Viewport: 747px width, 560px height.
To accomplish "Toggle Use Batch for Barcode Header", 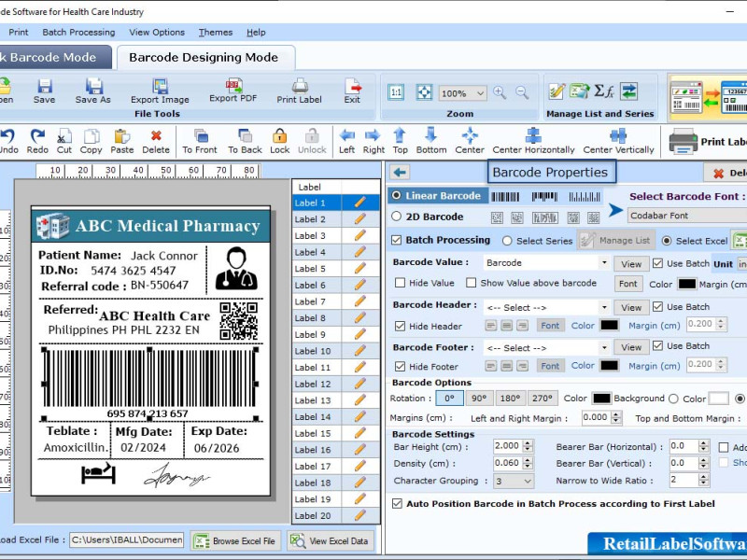I will 658,307.
